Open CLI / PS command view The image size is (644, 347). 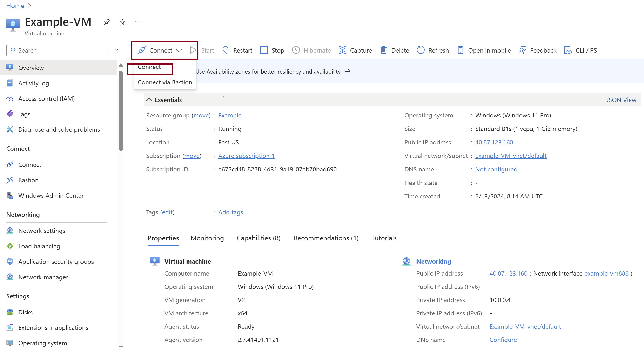tap(580, 50)
